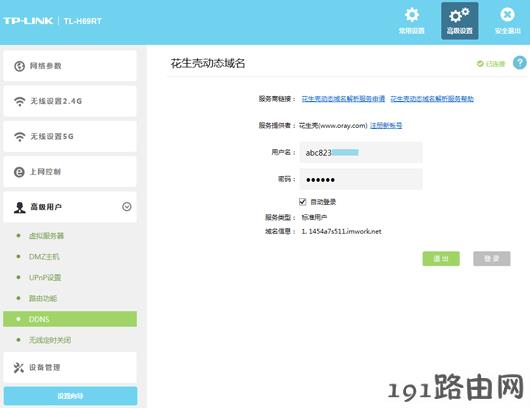Viewport: 530px width, 408px height.
Task: Select UPnP设置 submenu item
Action: click(x=45, y=278)
